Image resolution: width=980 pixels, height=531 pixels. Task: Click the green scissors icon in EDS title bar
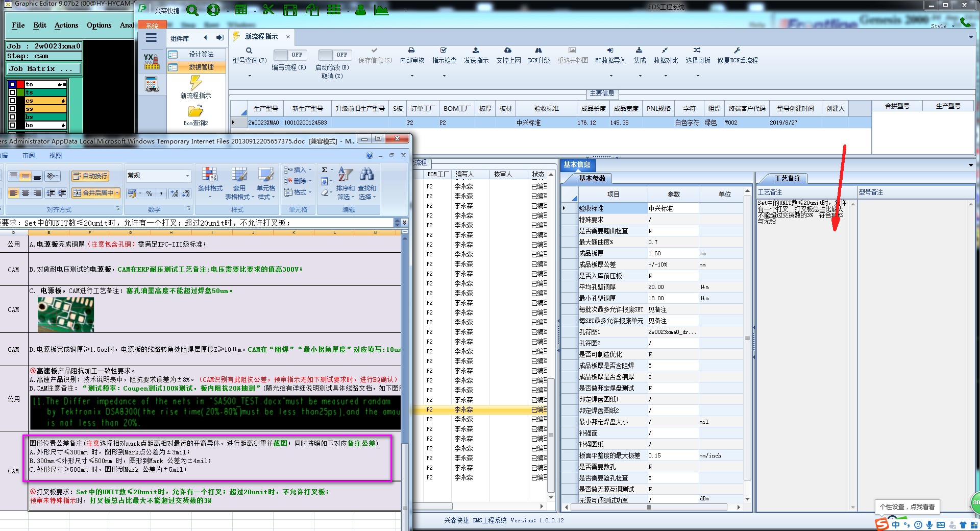point(268,10)
